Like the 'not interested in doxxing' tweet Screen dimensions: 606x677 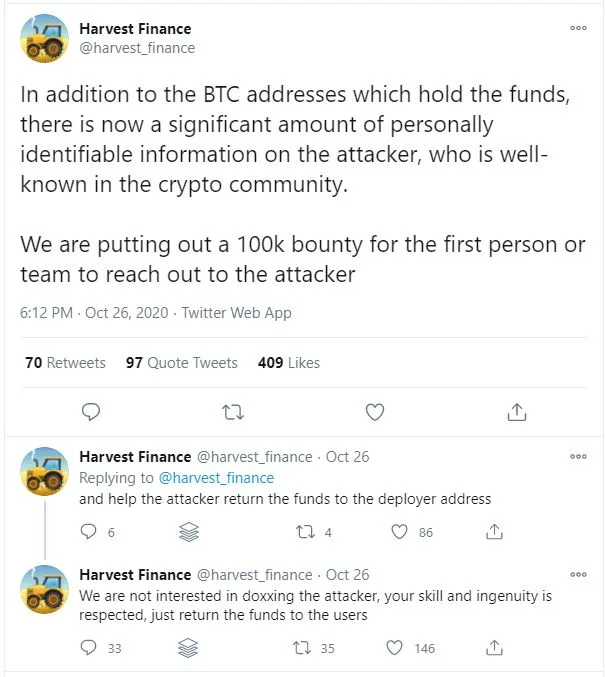[400, 648]
